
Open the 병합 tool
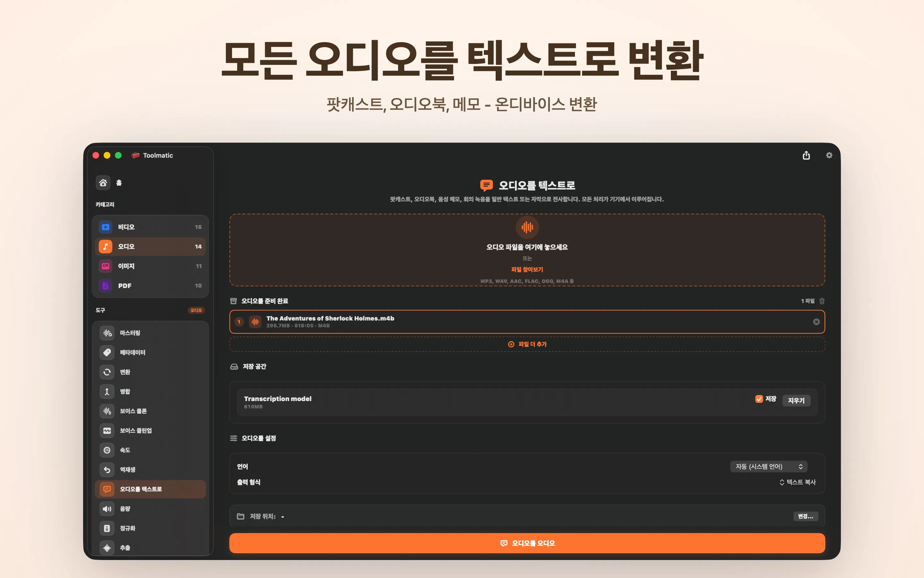tap(150, 391)
